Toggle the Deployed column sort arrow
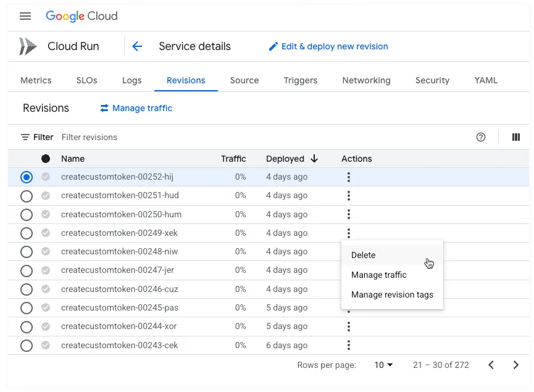The width and height of the screenshot is (534, 392). [314, 159]
